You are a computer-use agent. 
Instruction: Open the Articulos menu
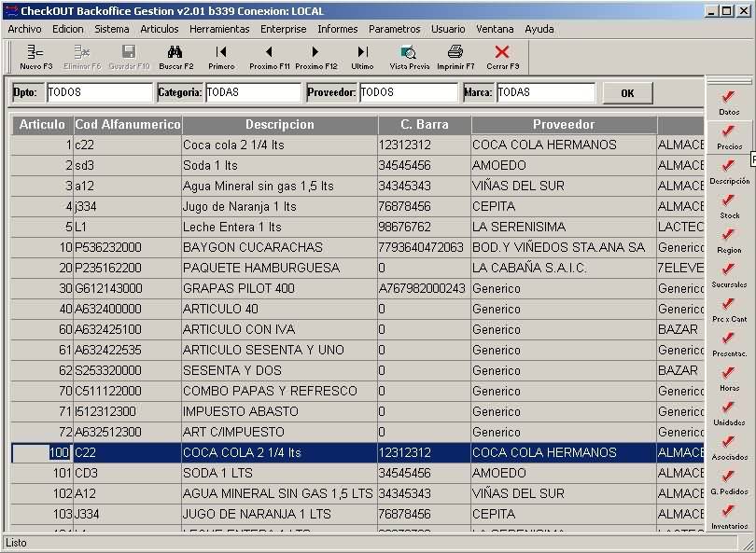click(x=160, y=29)
